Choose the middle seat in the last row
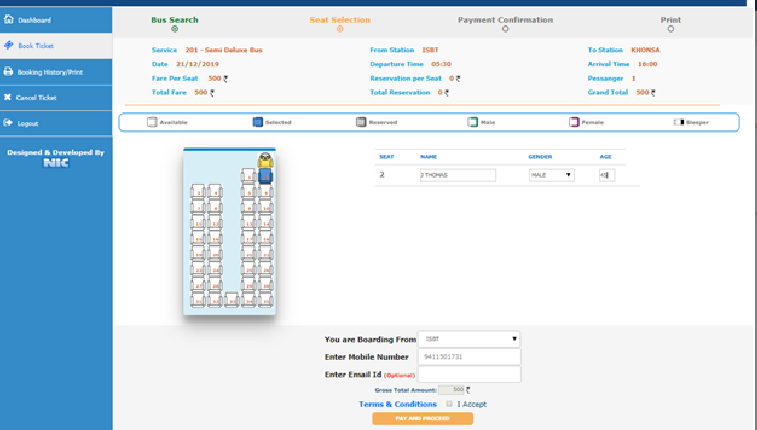This screenshot has width=757, height=430. click(x=232, y=299)
